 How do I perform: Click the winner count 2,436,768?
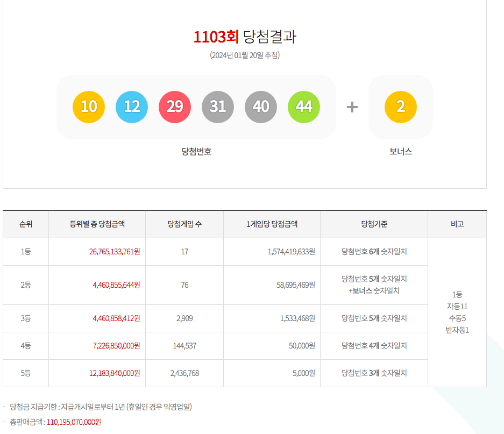[x=184, y=373]
